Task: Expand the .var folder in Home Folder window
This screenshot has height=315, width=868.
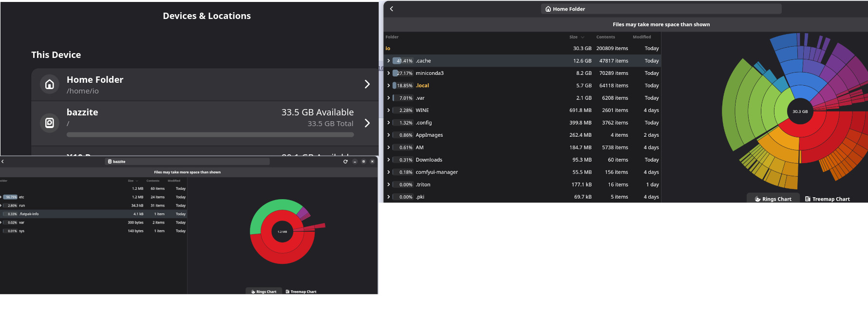Action: (388, 98)
